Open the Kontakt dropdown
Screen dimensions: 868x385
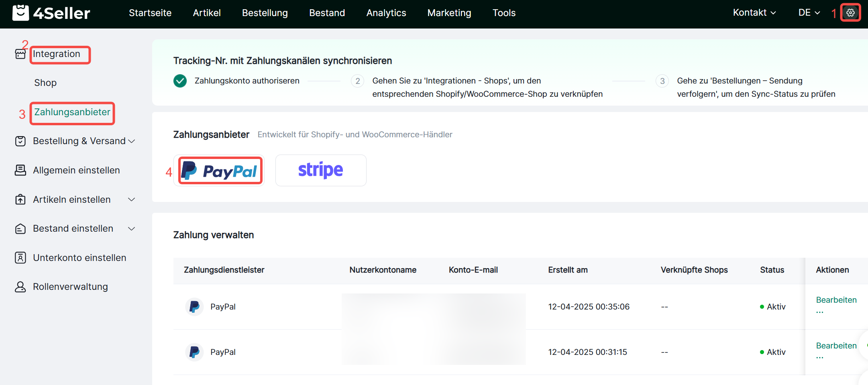[754, 13]
